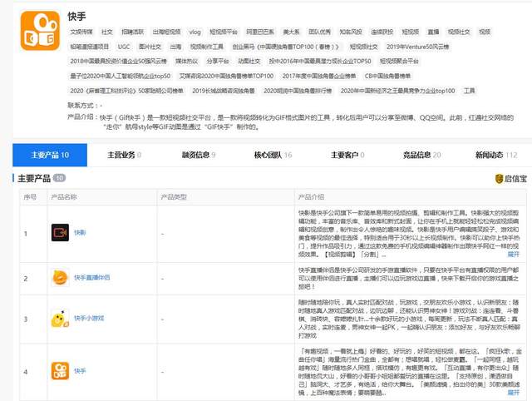Image resolution: width=532 pixels, height=401 pixels.
Task: Click the 快手直播伴侣 description text
Action: (408, 279)
